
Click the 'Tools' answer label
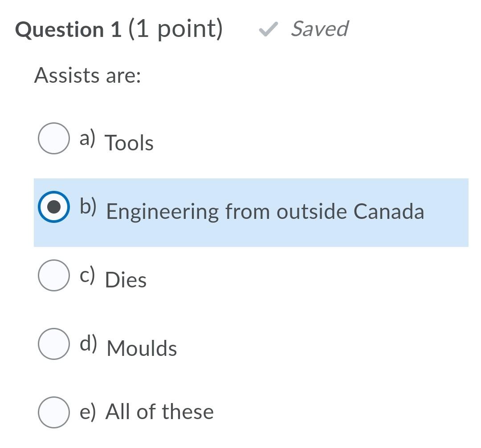pyautogui.click(x=129, y=143)
